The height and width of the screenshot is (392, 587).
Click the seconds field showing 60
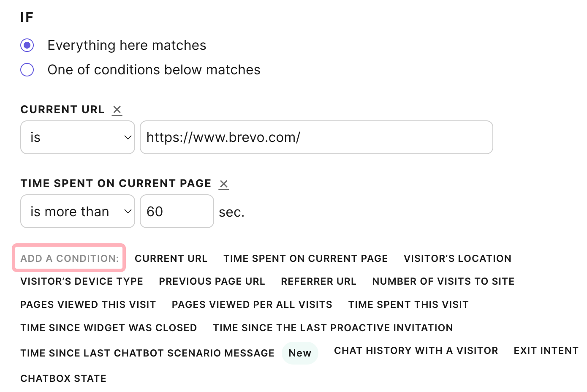tap(177, 211)
